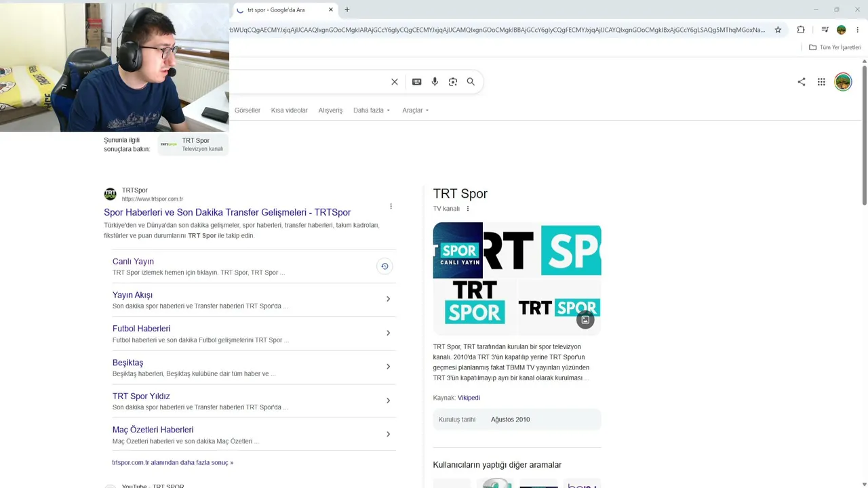Open the SPOR Canlı Yayın thumbnail

click(x=458, y=250)
